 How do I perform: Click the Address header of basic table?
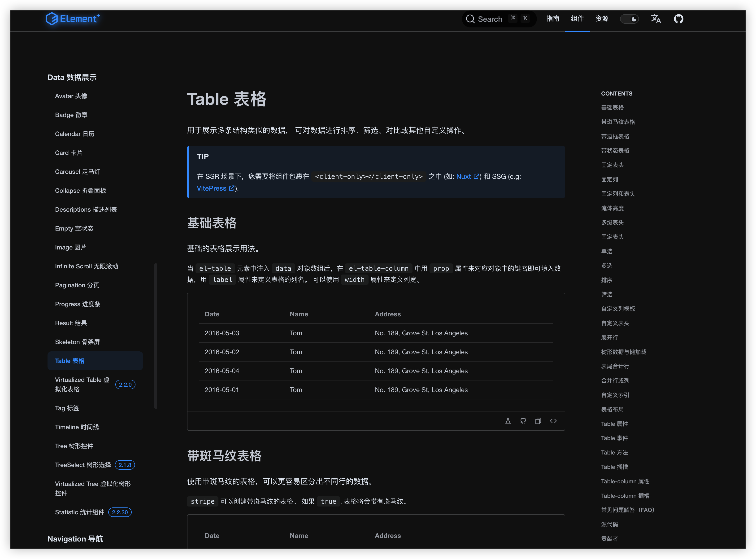(x=388, y=314)
